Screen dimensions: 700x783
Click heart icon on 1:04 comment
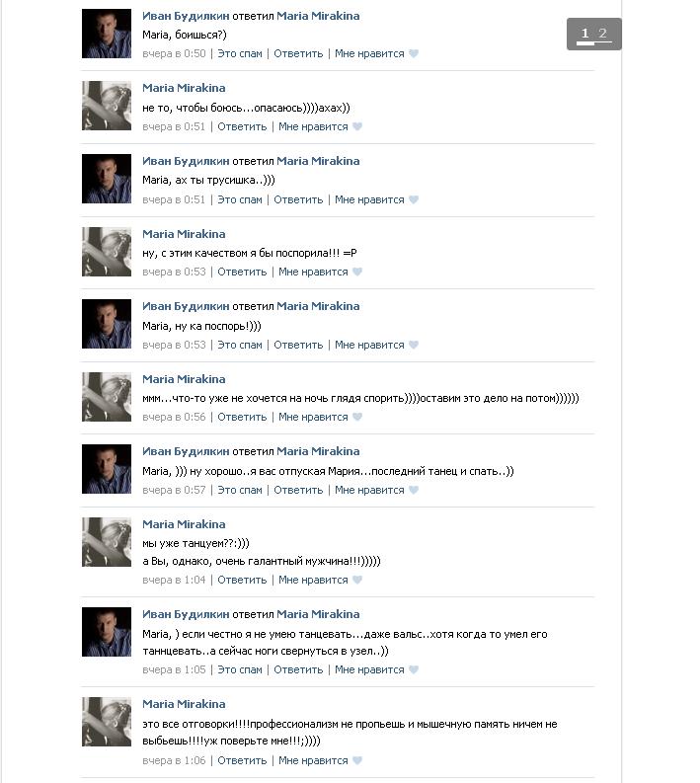357,580
